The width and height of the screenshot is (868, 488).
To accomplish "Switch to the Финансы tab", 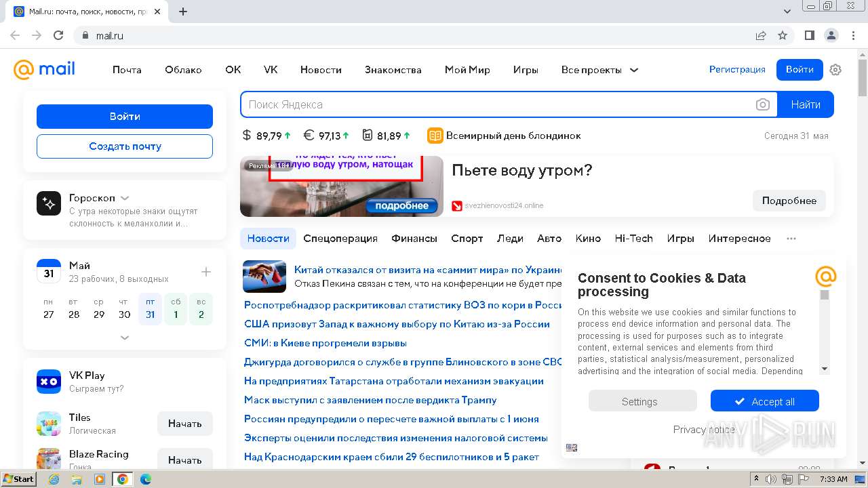I will [414, 239].
